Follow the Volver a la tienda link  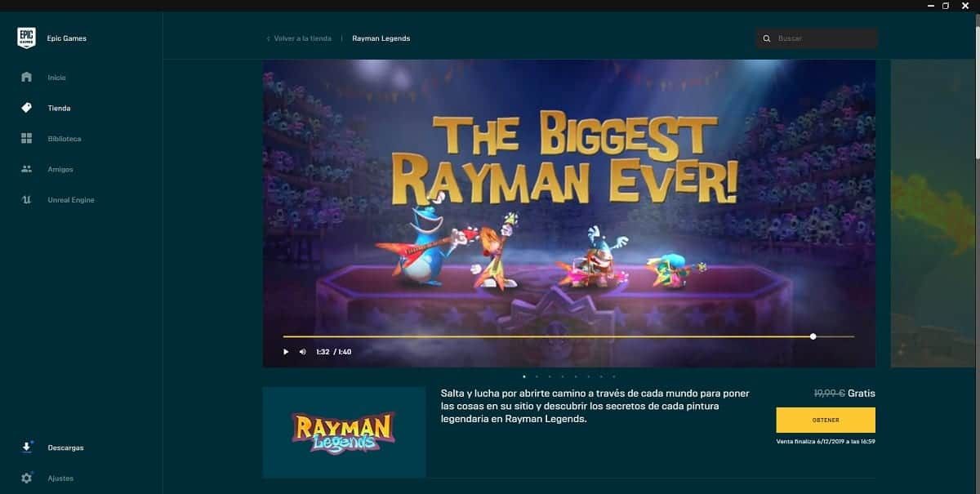coord(302,38)
